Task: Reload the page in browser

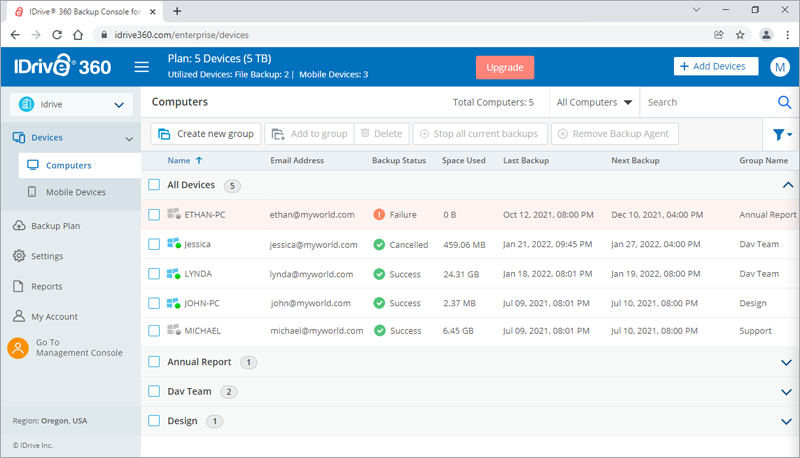Action: coord(57,35)
